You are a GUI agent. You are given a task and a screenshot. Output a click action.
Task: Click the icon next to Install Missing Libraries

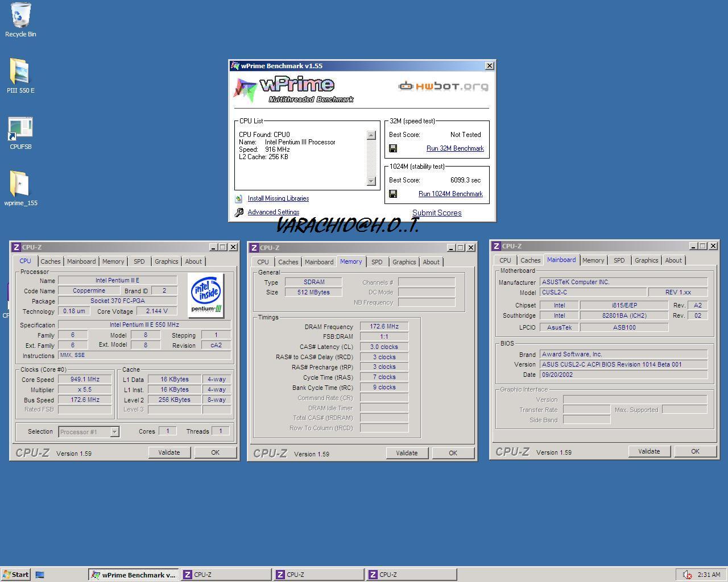click(x=239, y=198)
